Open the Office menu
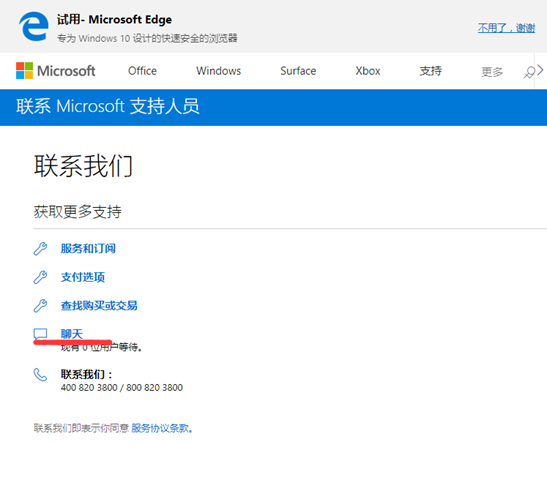The height and width of the screenshot is (480, 547). 142,71
